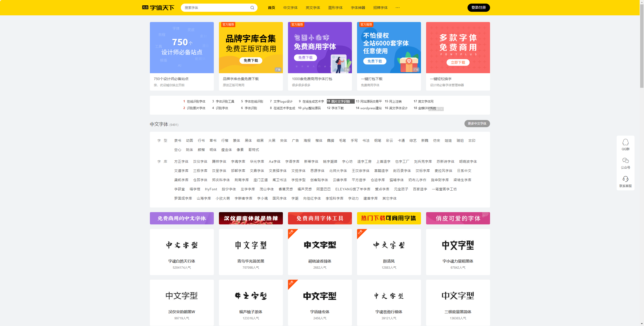Open the ellipsis overflow menu in the navbar
Image resolution: width=644 pixels, height=326 pixels.
pyautogui.click(x=397, y=8)
